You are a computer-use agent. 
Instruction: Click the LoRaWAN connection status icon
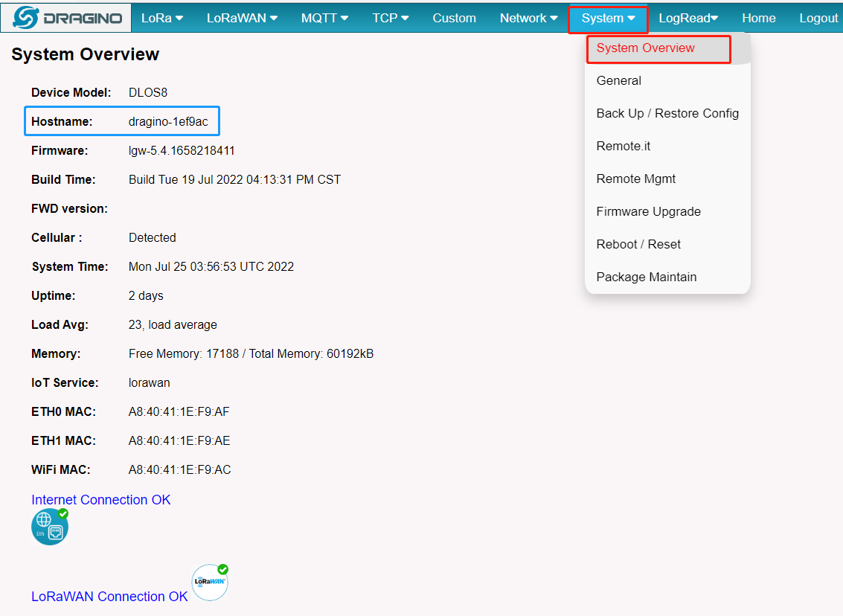pos(211,582)
